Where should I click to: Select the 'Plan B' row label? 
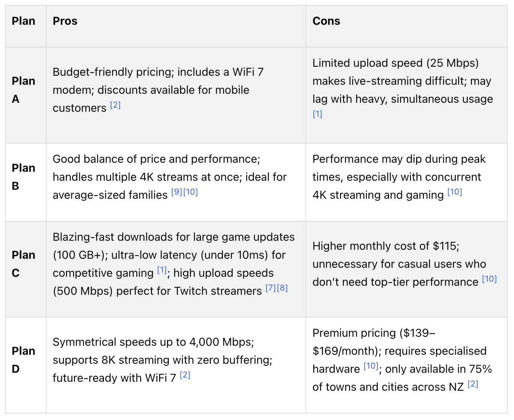(x=24, y=177)
